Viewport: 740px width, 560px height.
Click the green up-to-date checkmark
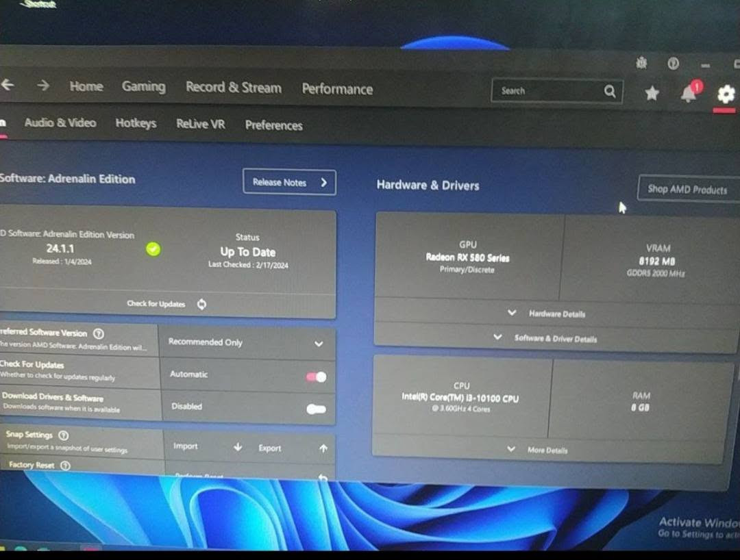point(153,249)
